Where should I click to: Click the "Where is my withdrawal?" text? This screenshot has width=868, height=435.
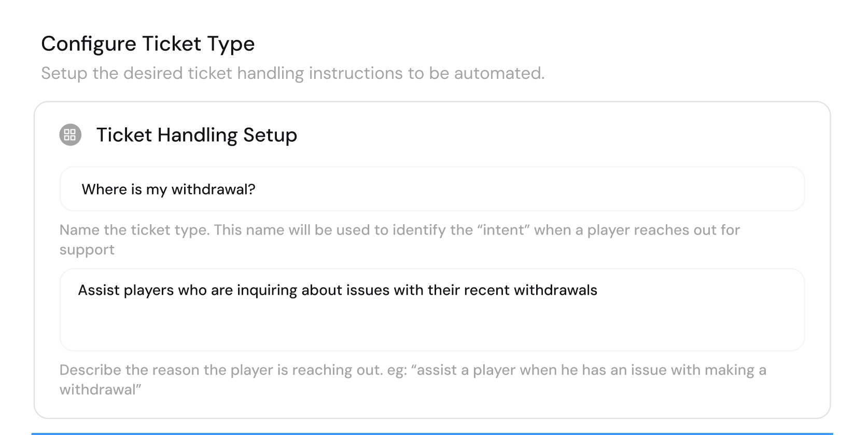(169, 189)
